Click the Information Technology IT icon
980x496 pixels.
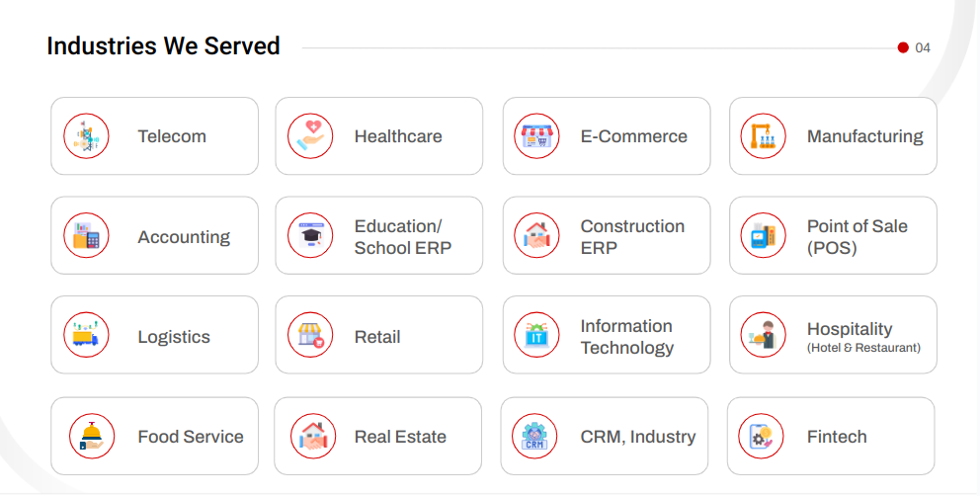point(536,336)
